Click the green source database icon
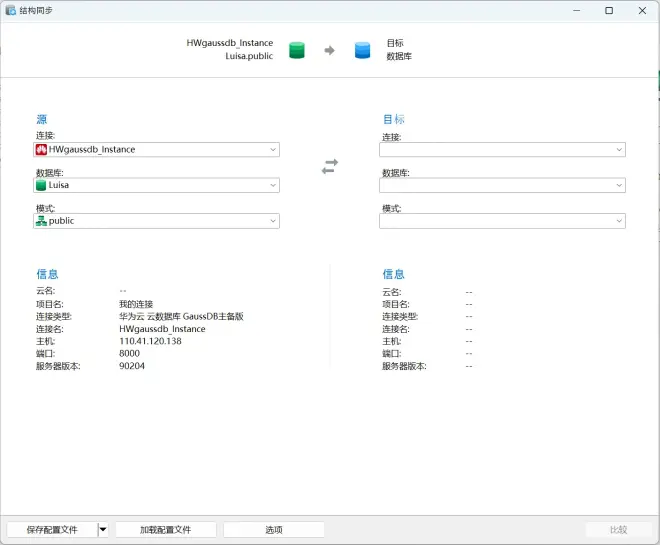Viewport: 660px width, 545px height. pos(297,50)
